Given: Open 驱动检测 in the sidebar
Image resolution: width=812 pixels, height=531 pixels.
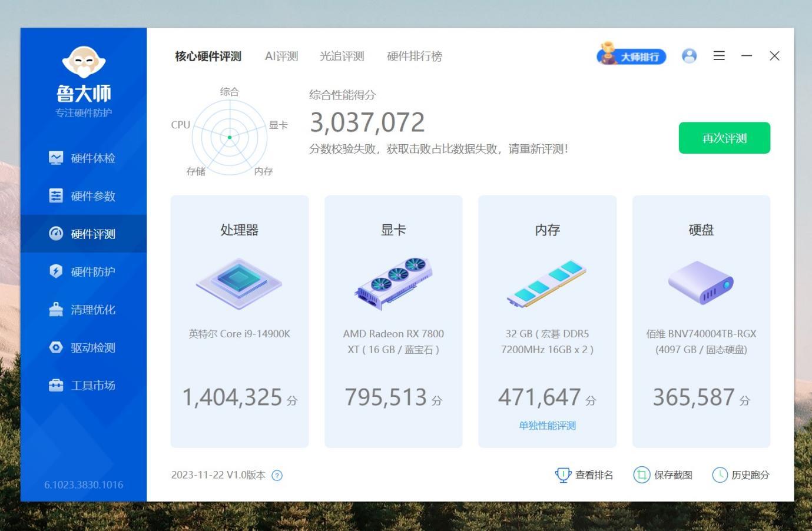Looking at the screenshot, I should click(84, 347).
